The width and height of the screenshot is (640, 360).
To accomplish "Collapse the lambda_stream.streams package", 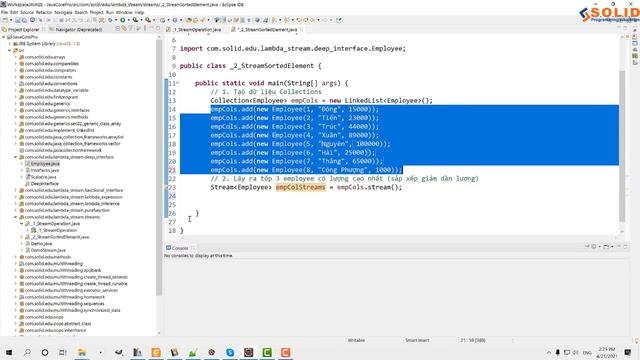I will pyautogui.click(x=16, y=217).
